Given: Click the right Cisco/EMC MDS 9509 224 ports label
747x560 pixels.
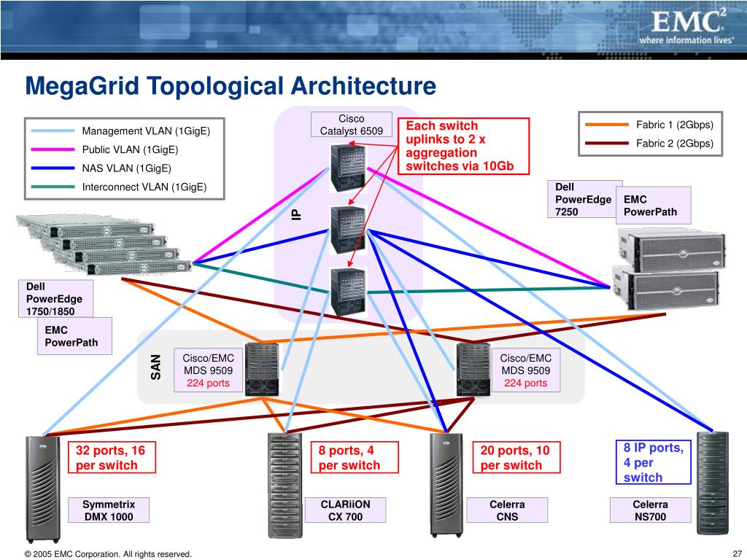Looking at the screenshot, I should click(x=525, y=370).
